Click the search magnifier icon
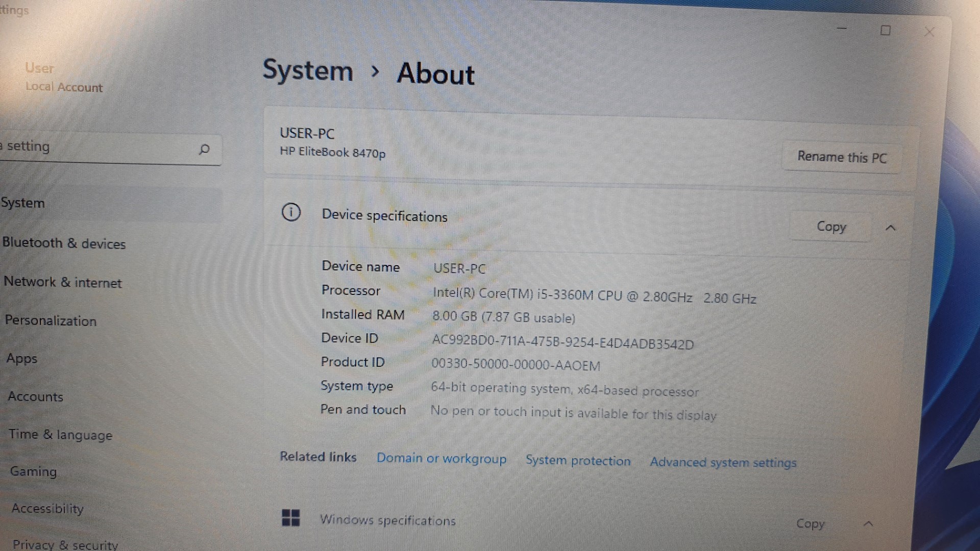 pyautogui.click(x=204, y=149)
